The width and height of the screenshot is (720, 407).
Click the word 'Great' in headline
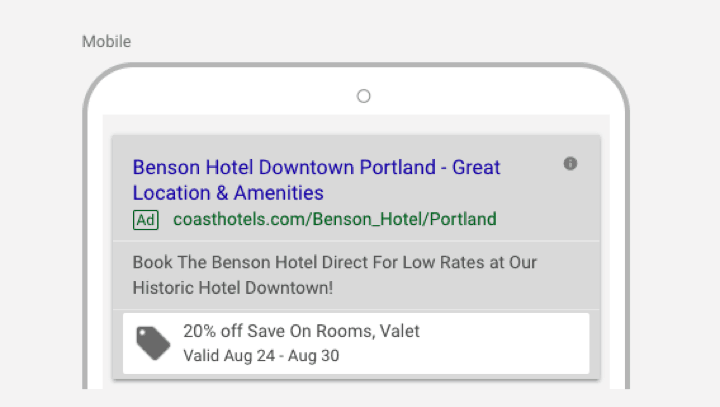point(477,167)
